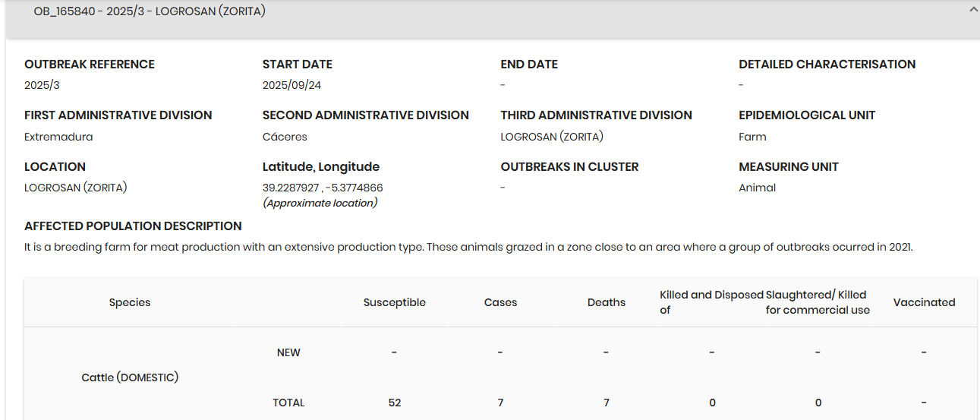Collapse the outbreak panel using the chevron
980x420 pixels.
[972, 10]
